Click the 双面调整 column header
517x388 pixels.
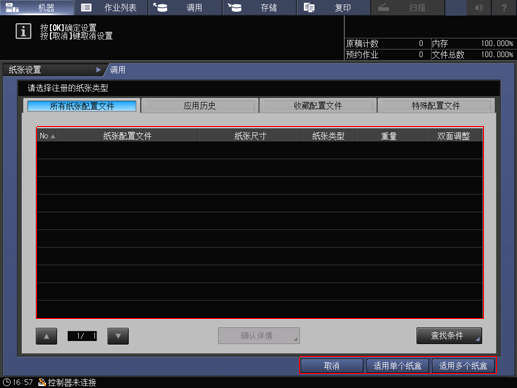click(454, 136)
